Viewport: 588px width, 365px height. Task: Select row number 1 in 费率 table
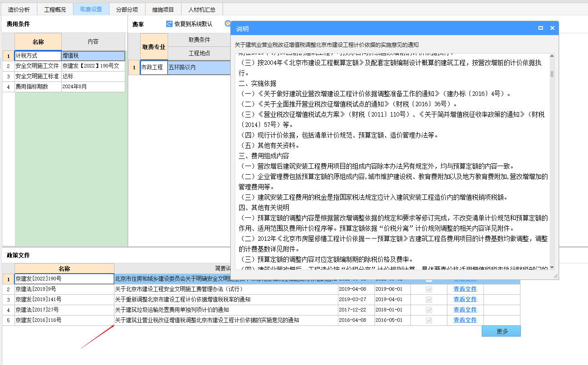click(134, 68)
